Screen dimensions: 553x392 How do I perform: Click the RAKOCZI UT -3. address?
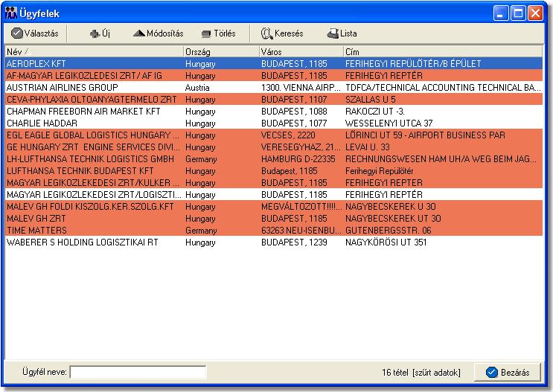click(374, 112)
